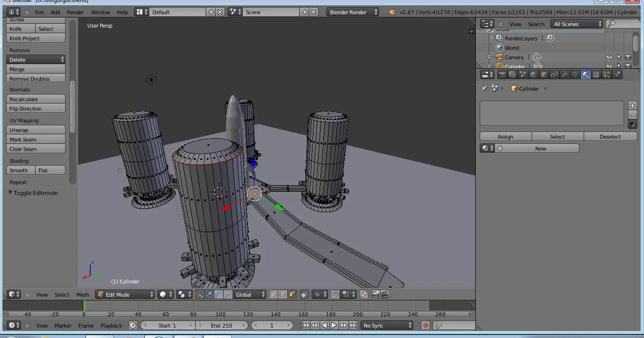
Task: Toggle limit selection to visible button
Action: point(304,295)
